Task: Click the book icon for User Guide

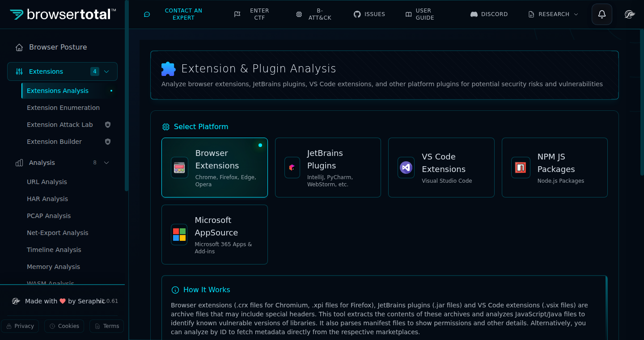Action: (x=408, y=14)
